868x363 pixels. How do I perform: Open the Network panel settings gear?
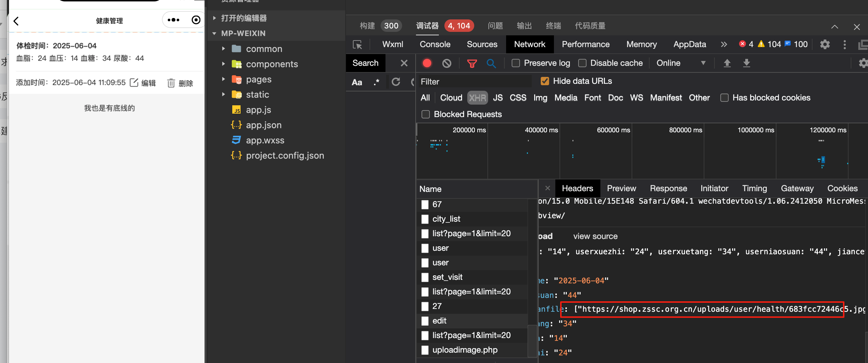pos(863,63)
